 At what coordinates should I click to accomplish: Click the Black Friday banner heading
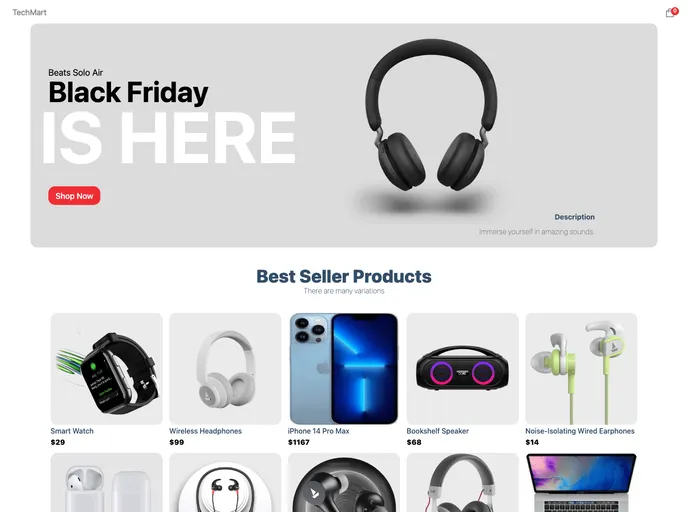pos(128,93)
